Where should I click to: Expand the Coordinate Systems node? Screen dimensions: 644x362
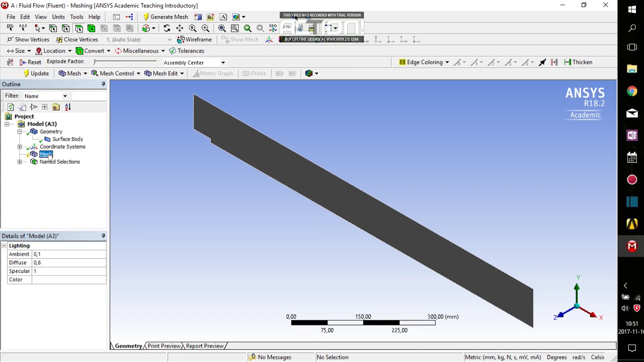[x=20, y=147]
